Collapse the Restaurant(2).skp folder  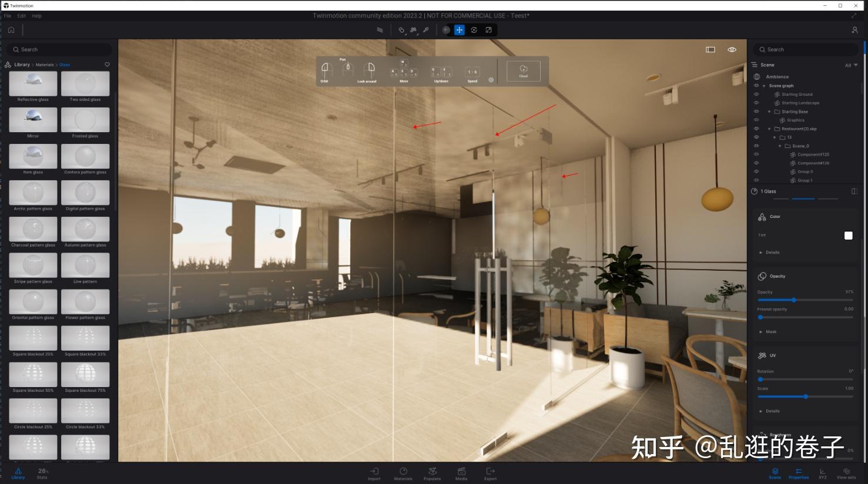point(769,129)
